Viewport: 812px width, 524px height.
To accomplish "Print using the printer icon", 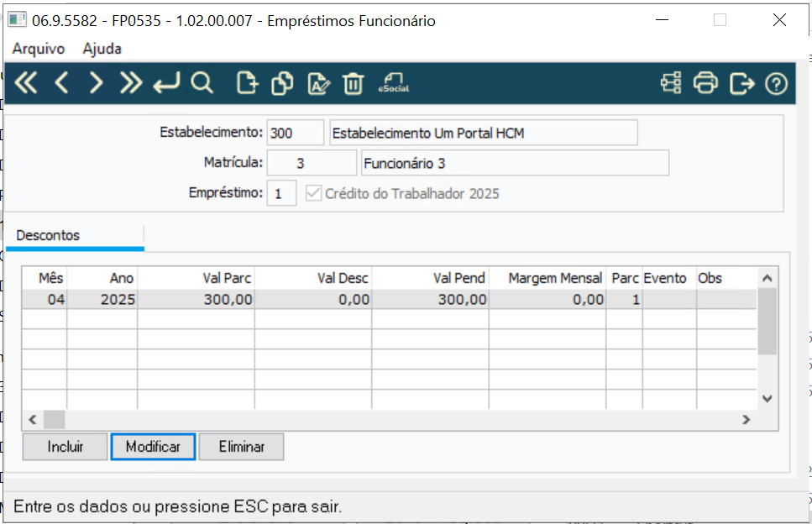I will (706, 83).
